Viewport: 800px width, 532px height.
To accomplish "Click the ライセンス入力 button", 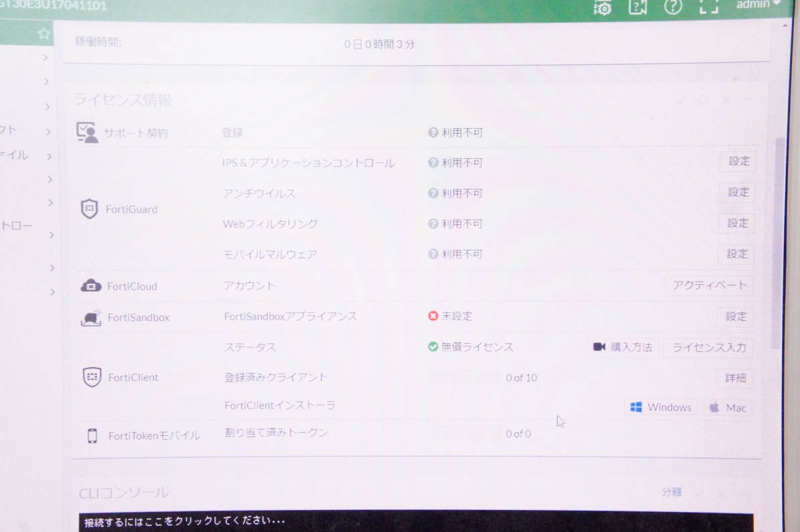I will point(709,348).
